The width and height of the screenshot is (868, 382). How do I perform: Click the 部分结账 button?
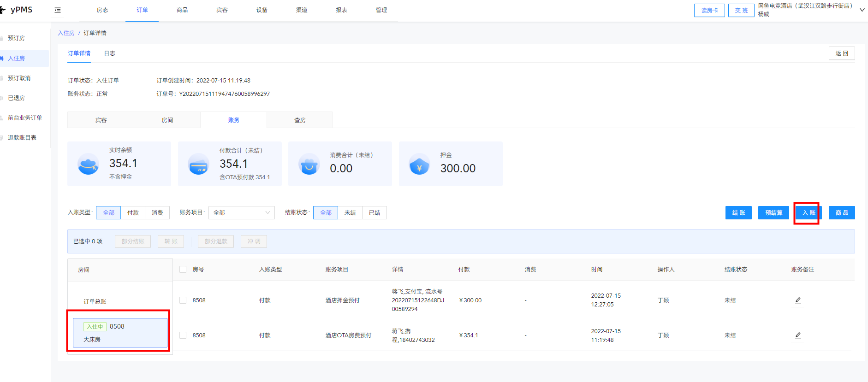pos(133,241)
